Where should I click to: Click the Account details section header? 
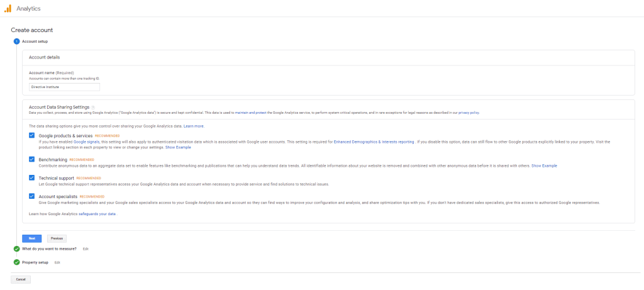point(45,57)
